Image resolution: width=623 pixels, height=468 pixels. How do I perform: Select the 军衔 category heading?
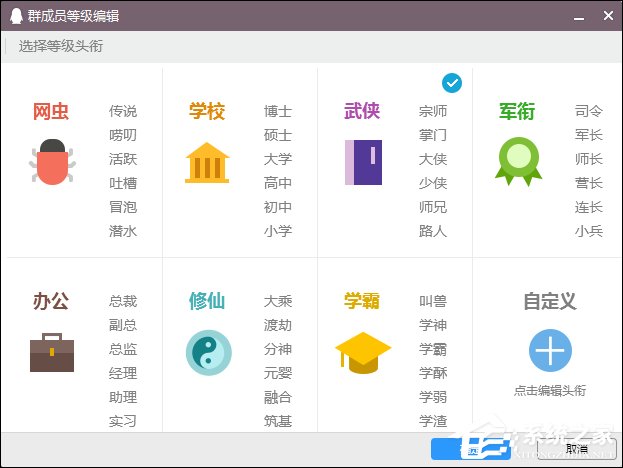click(518, 111)
